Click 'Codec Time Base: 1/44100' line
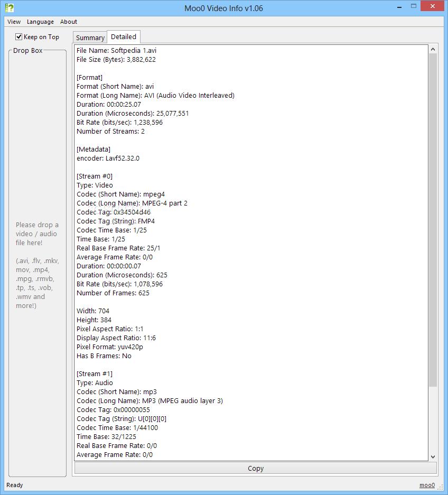 pyautogui.click(x=117, y=428)
